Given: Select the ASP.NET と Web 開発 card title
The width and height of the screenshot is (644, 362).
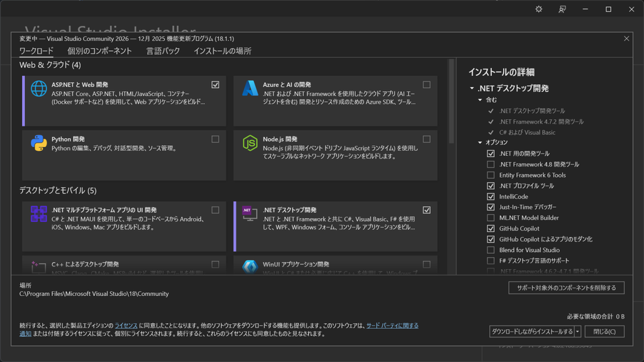Looking at the screenshot, I should (x=80, y=85).
